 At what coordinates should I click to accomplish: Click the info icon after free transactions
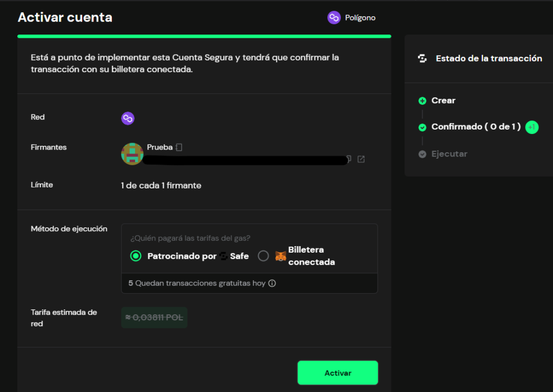point(272,283)
